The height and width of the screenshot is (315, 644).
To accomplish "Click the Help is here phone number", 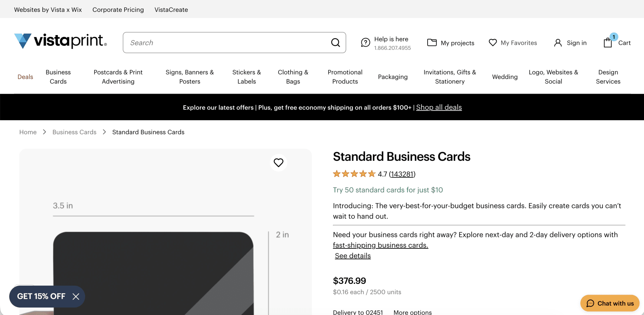I will tap(392, 48).
